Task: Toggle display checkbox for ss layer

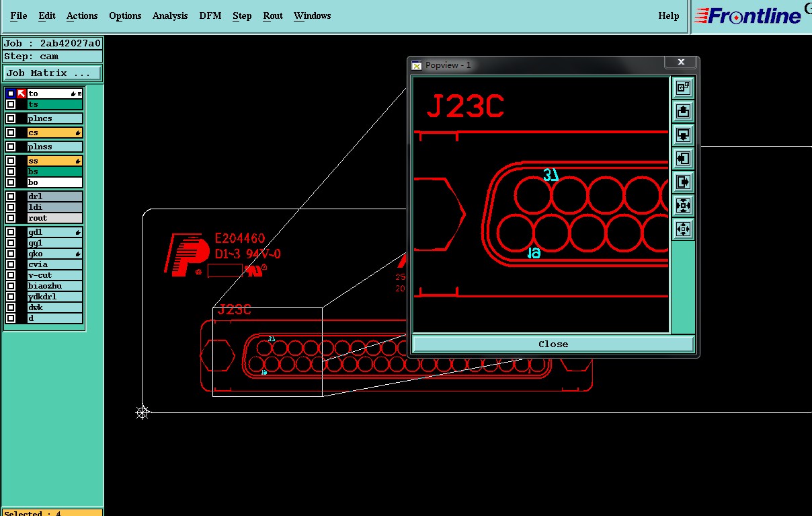Action: [x=11, y=161]
